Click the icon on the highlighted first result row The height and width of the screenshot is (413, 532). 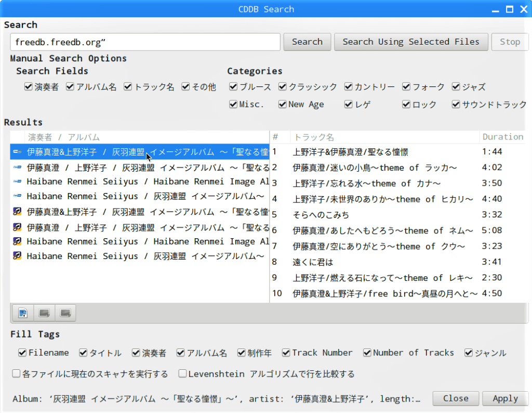(x=17, y=152)
